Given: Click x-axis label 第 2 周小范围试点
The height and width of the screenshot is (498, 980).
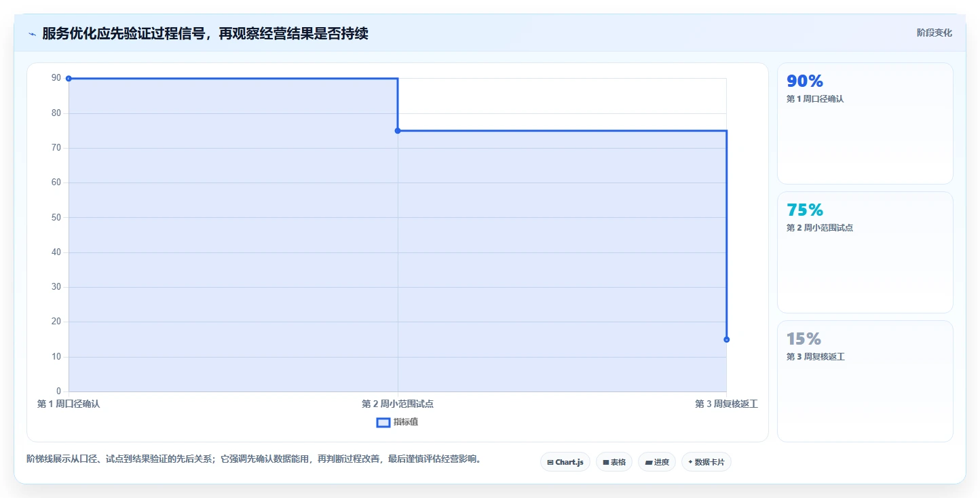Looking at the screenshot, I should coord(398,404).
